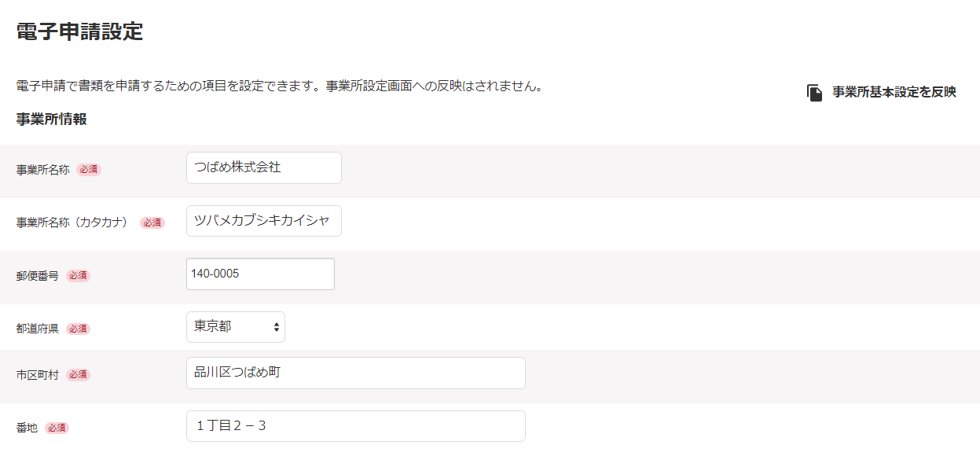This screenshot has height=456, width=980.
Task: Click the 必須 badge next to 事業所名称
Action: tap(89, 169)
